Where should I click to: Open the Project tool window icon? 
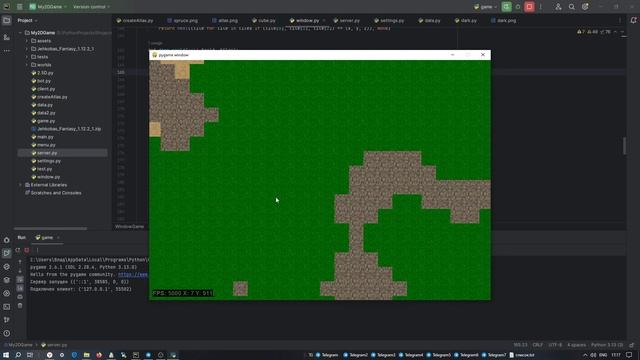click(7, 20)
